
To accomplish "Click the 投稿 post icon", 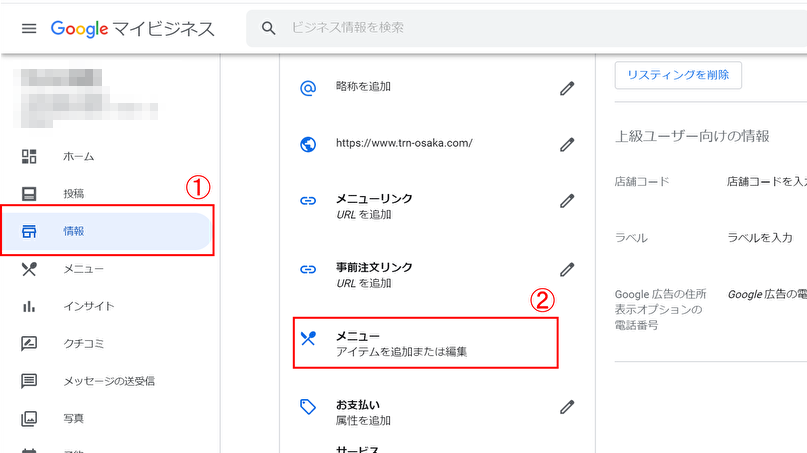I will [29, 194].
